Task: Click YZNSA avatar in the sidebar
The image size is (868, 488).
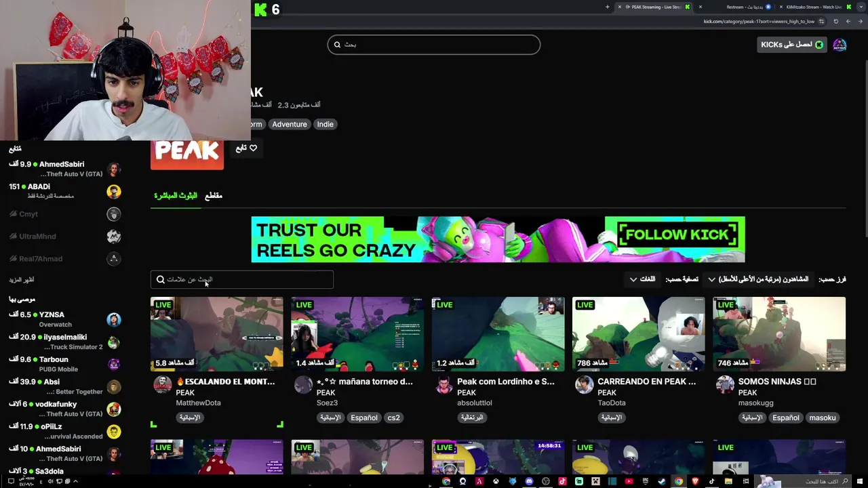Action: 114,319
